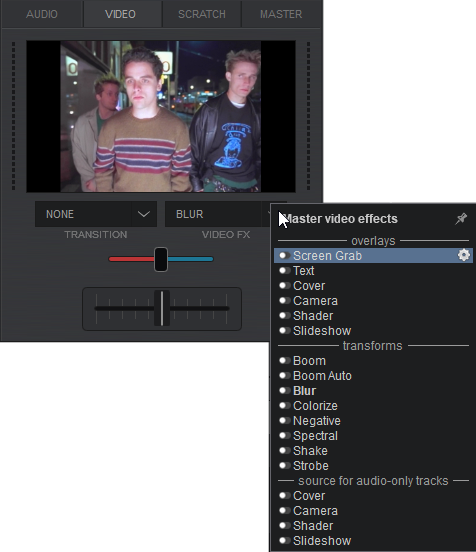Toggle the Screen Grab overlay on

pyautogui.click(x=284, y=255)
